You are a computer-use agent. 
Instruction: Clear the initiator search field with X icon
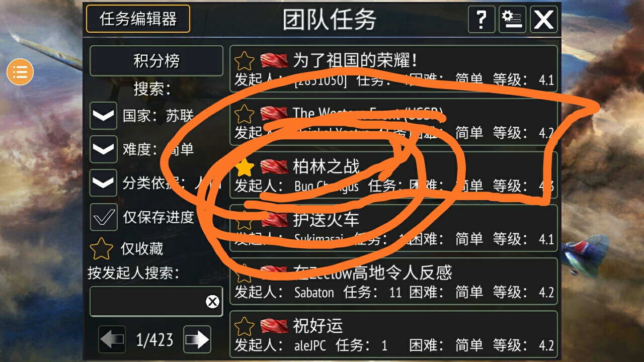212,302
